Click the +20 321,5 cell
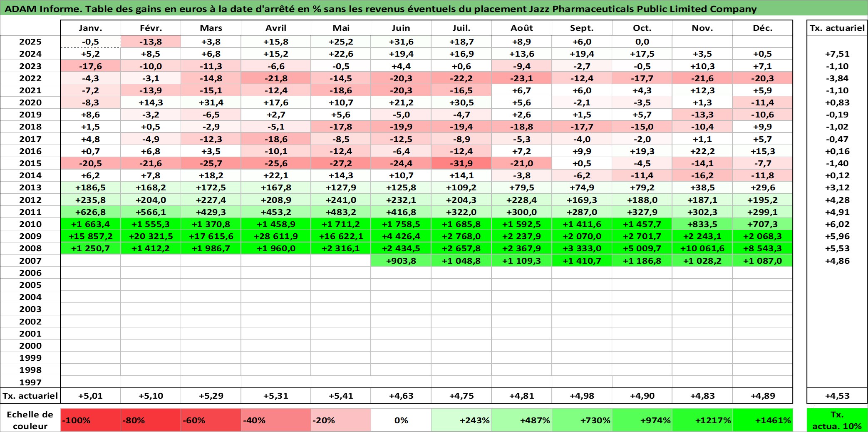 tap(151, 236)
